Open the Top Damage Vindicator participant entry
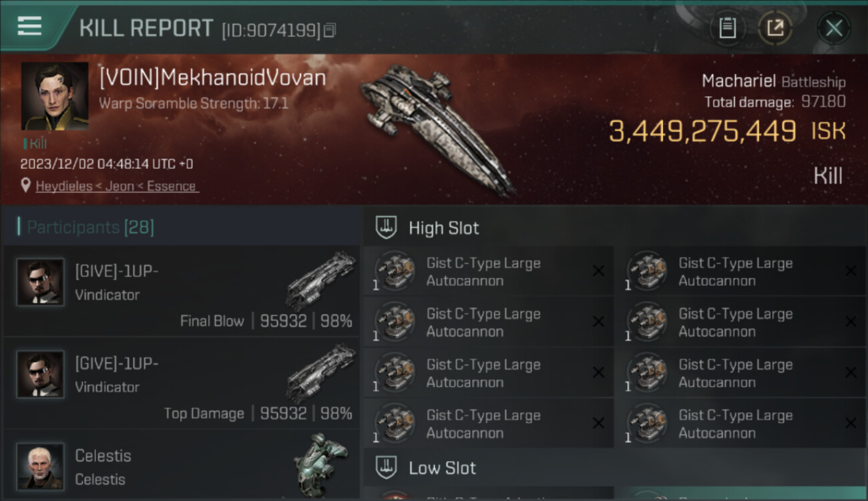Viewport: 868px width, 501px height. click(182, 383)
